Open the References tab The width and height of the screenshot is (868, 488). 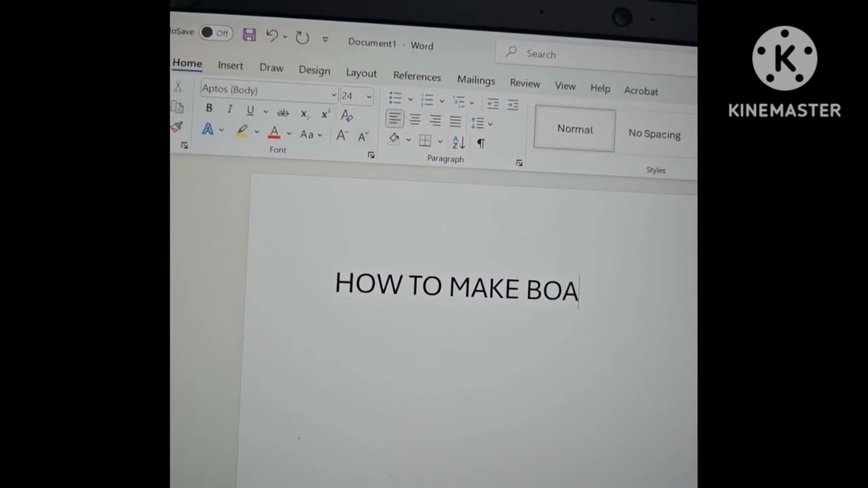[417, 77]
